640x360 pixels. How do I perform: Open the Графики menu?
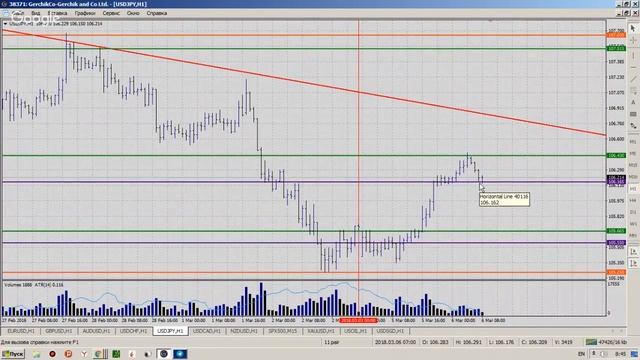click(x=85, y=13)
